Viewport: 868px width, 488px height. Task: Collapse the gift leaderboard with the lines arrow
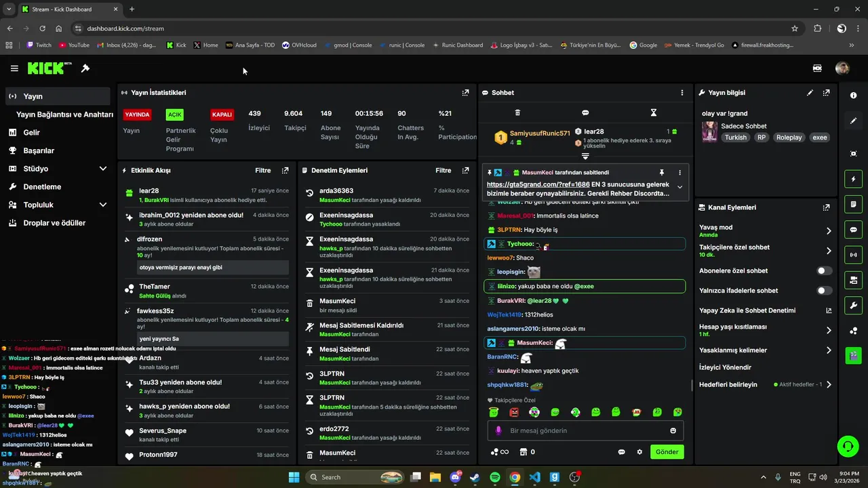coord(585,156)
